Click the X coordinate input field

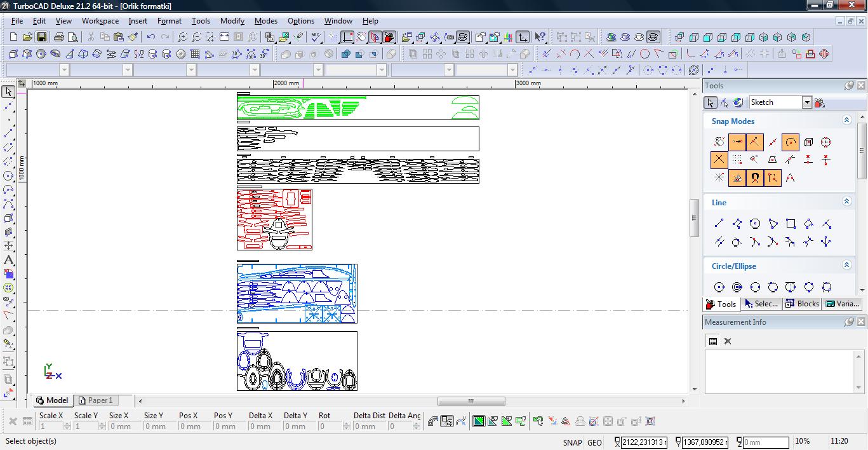click(644, 442)
